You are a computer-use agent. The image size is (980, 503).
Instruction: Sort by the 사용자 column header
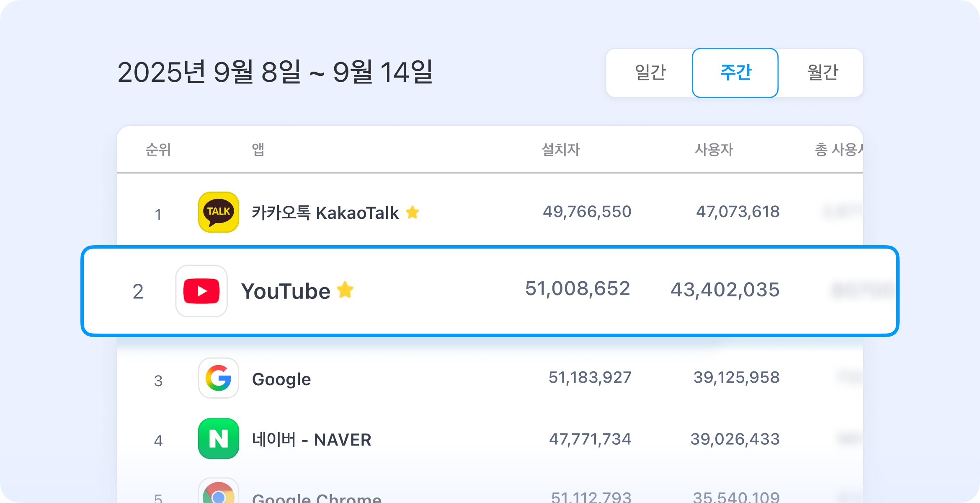714,150
